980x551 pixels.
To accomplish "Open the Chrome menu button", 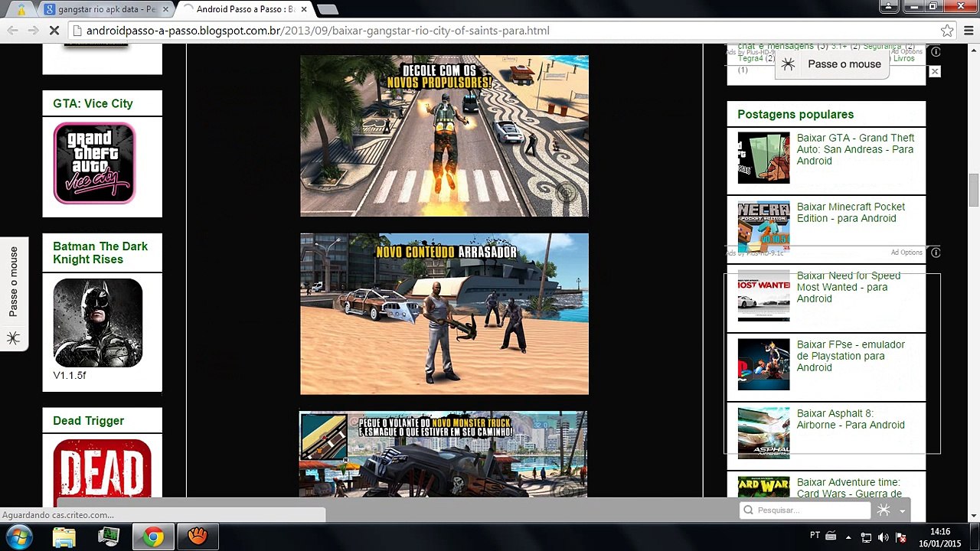I will [968, 31].
